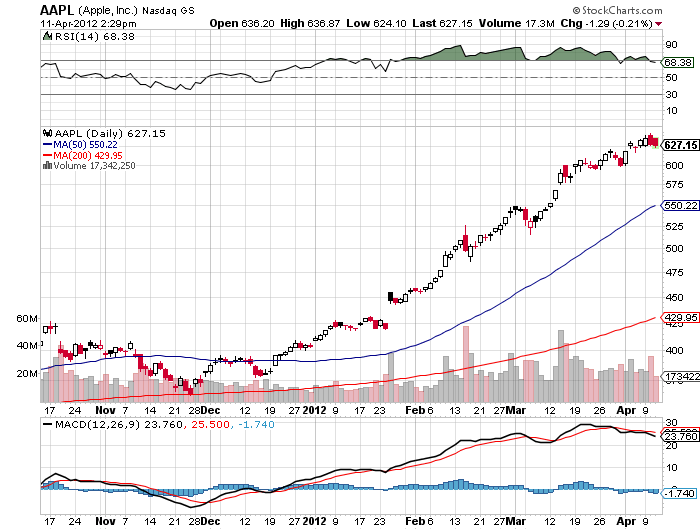
Task: Click the red down-arrow beside Chg value
Action: point(659,24)
